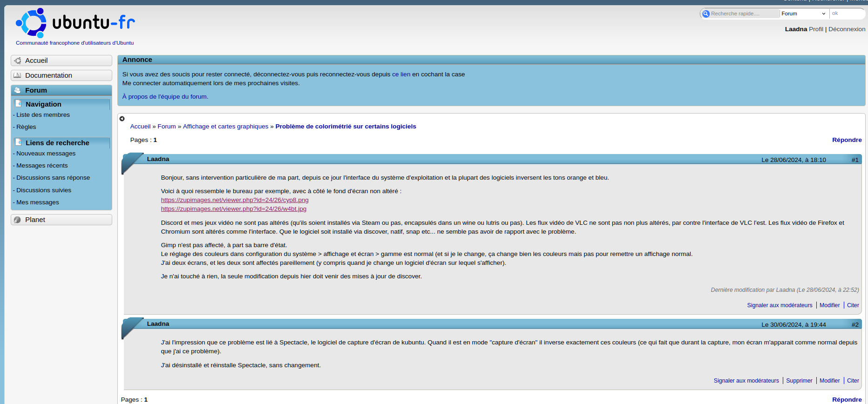Report post #1 to moderators
The width and height of the screenshot is (868, 404).
[780, 305]
